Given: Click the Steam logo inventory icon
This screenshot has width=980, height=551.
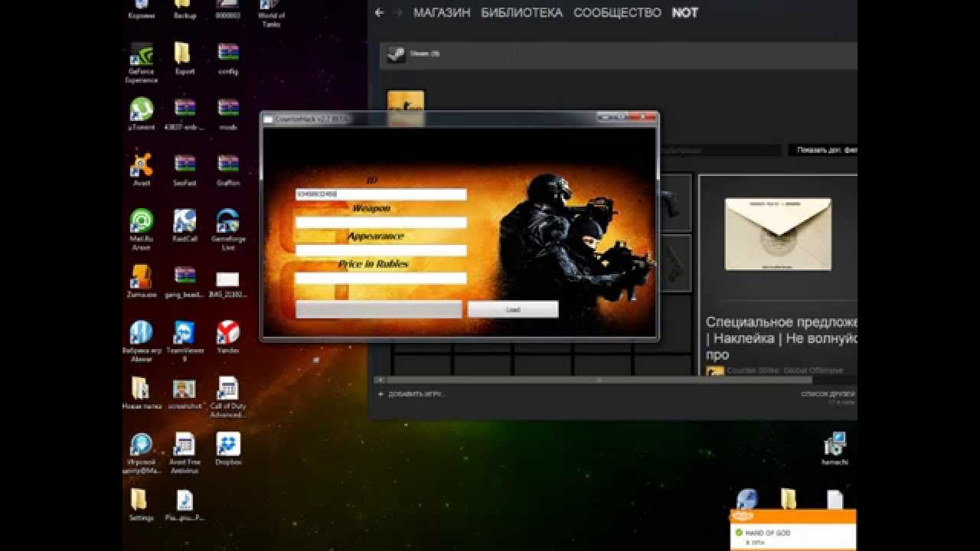Looking at the screenshot, I should [396, 54].
